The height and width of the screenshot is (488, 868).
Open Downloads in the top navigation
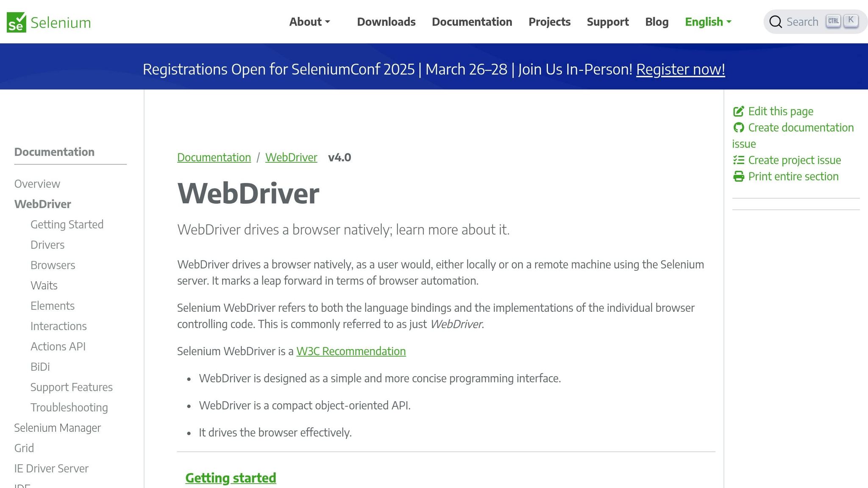click(386, 22)
